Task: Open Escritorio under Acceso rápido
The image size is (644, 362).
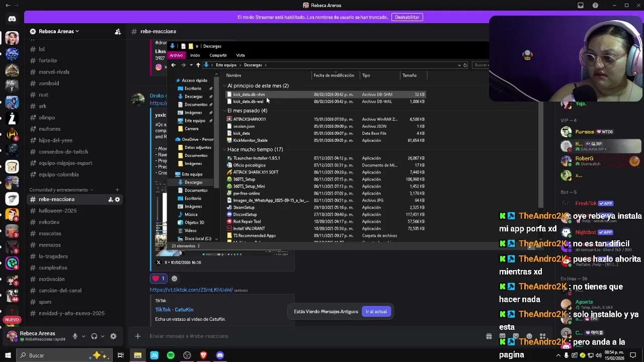Action: (x=193, y=88)
